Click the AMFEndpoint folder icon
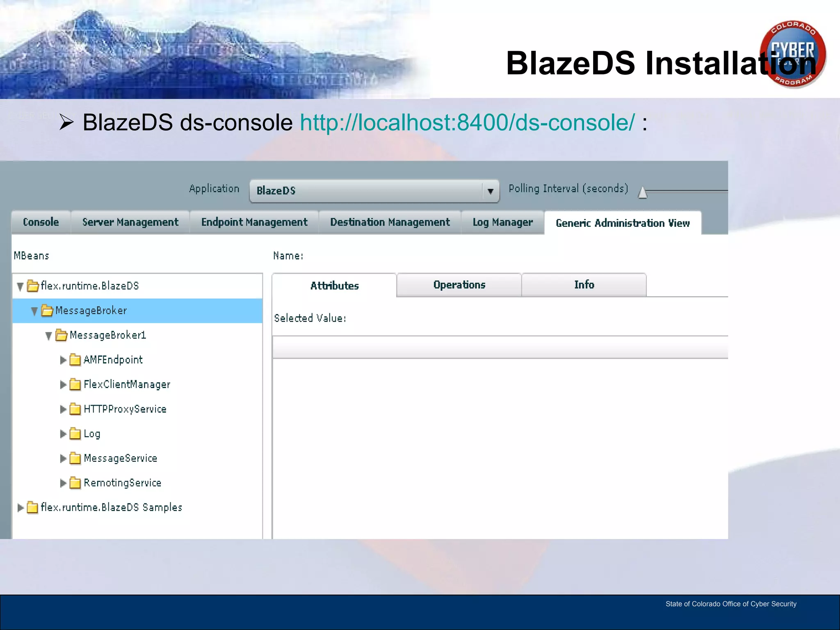Image resolution: width=840 pixels, height=630 pixels. 75,360
